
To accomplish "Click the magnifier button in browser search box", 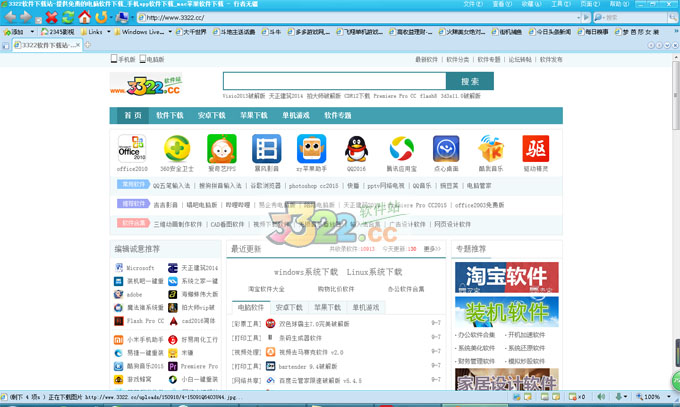I will pos(673,17).
